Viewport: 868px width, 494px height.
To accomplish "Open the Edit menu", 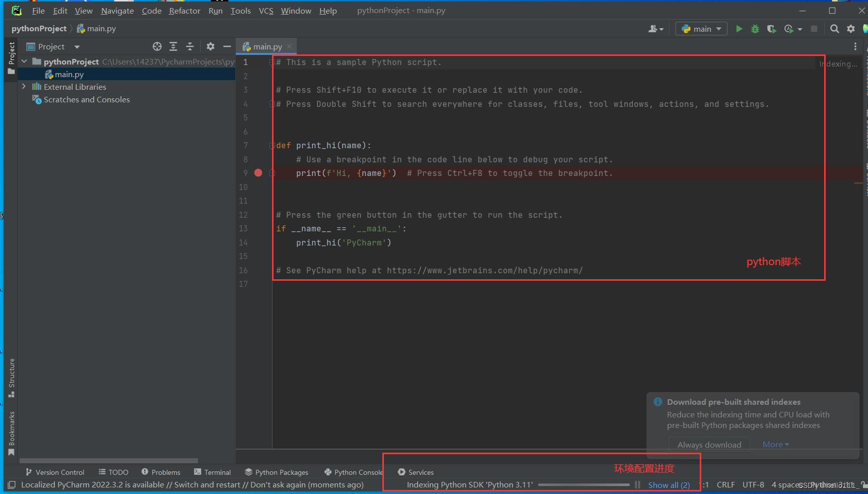I will click(x=60, y=11).
